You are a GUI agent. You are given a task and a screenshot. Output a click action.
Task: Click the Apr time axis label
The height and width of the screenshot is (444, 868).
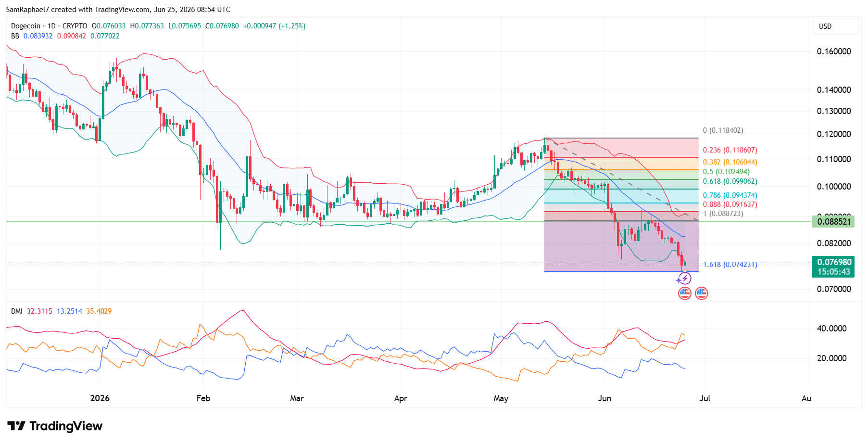[401, 398]
